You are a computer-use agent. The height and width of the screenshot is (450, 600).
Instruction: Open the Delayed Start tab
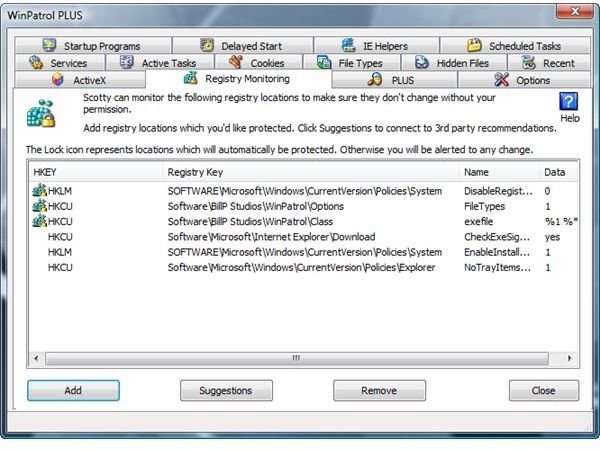(243, 46)
